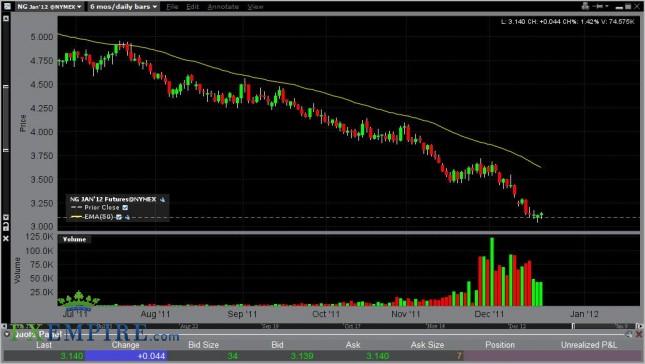Click the Price axis title
This screenshot has width=645, height=364.
pyautogui.click(x=23, y=123)
